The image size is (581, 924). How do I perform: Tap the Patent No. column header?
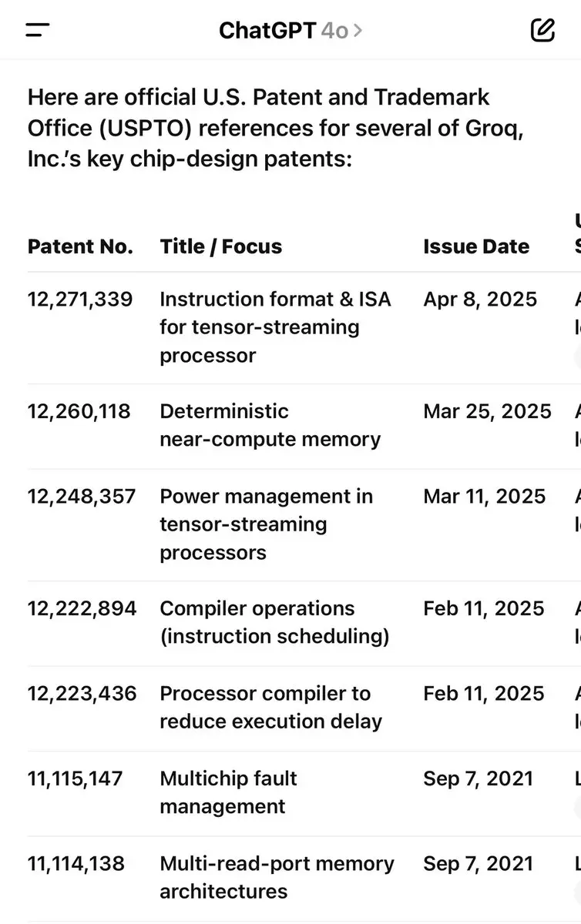[80, 246]
